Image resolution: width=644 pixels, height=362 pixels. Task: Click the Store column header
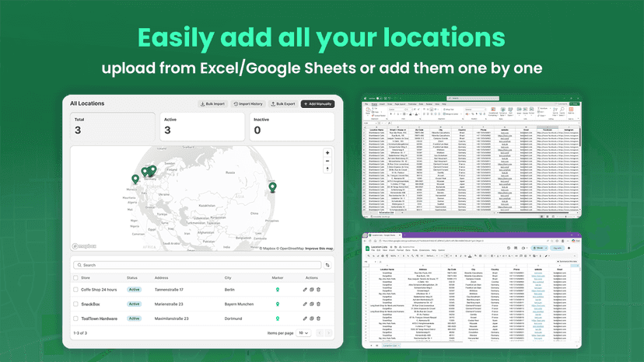click(x=86, y=278)
